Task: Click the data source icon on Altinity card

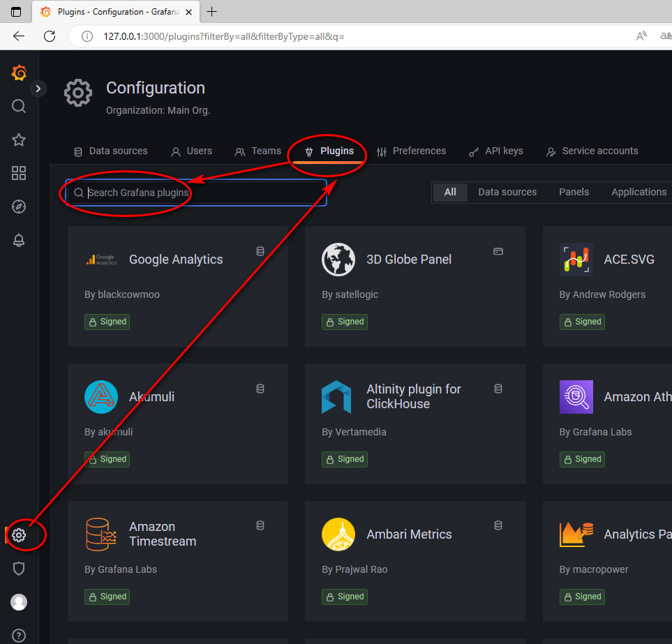Action: pos(498,389)
